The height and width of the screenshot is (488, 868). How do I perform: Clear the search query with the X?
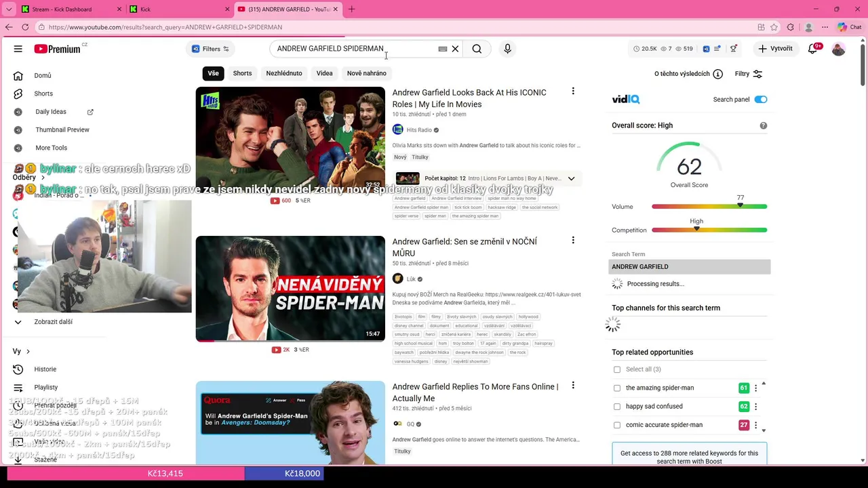[456, 49]
